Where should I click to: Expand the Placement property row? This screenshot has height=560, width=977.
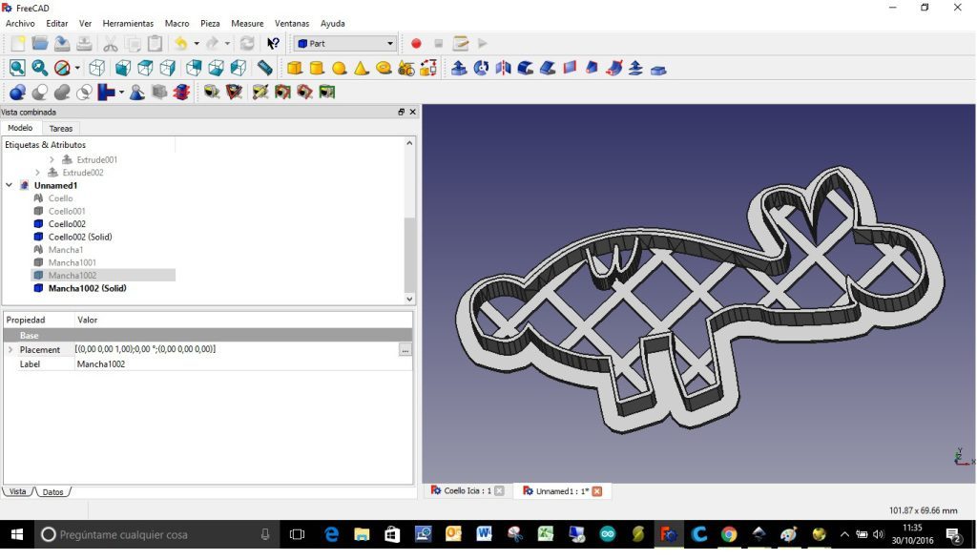(10, 349)
